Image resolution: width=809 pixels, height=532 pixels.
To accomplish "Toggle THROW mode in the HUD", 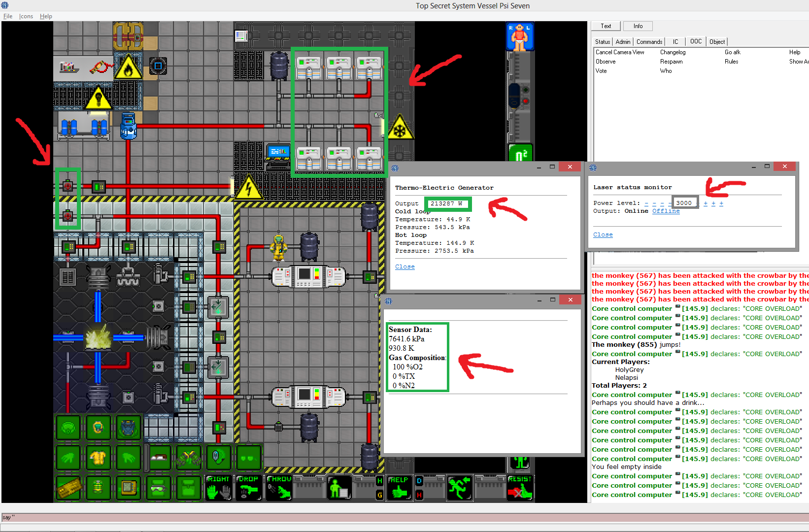I will click(x=279, y=487).
